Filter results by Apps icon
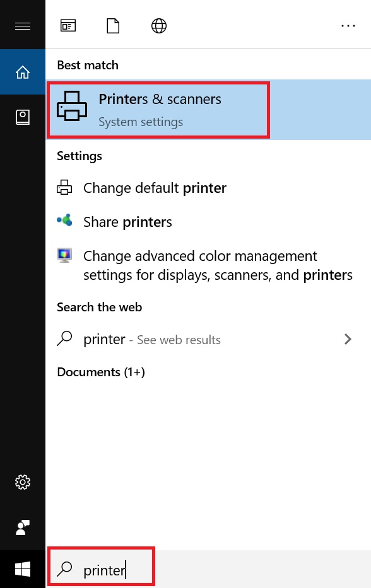The image size is (371, 588). [x=68, y=26]
